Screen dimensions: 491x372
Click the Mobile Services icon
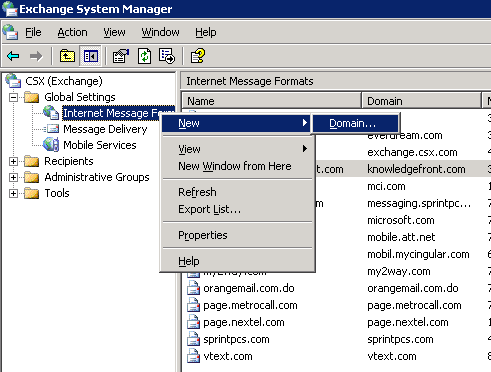pos(51,145)
